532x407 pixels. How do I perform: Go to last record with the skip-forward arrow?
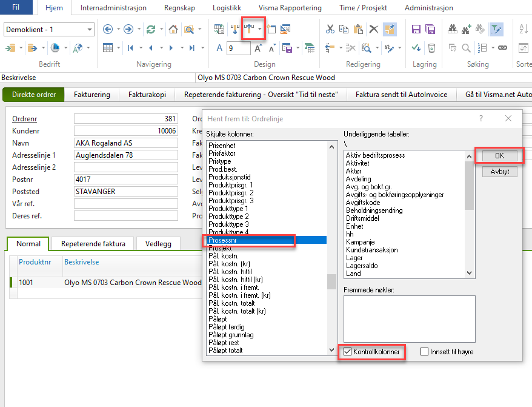pos(192,48)
